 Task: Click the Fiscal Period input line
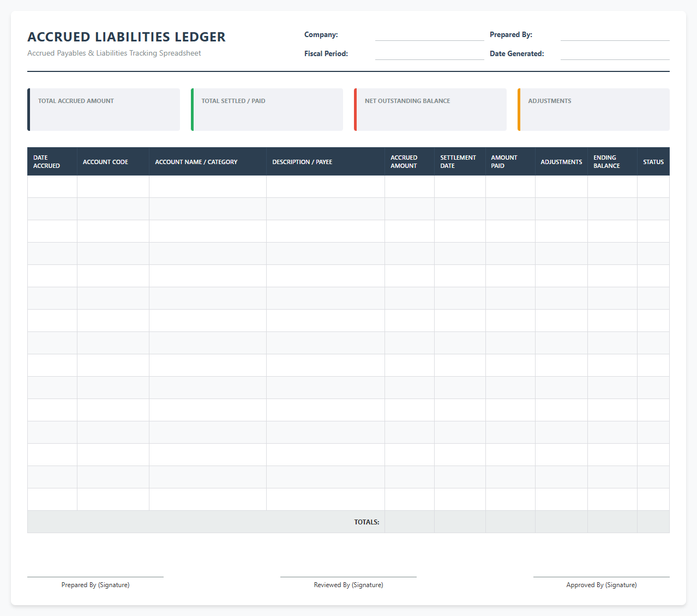[x=430, y=54]
